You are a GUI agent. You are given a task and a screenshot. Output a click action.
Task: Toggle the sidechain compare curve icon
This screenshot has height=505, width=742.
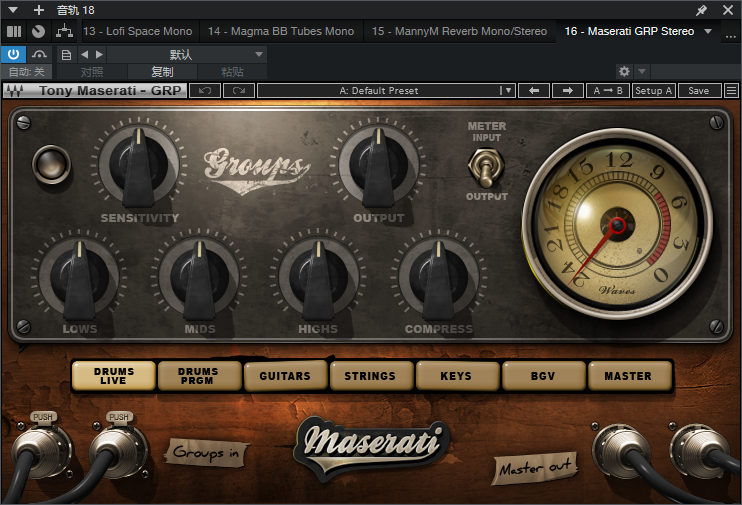click(x=39, y=54)
